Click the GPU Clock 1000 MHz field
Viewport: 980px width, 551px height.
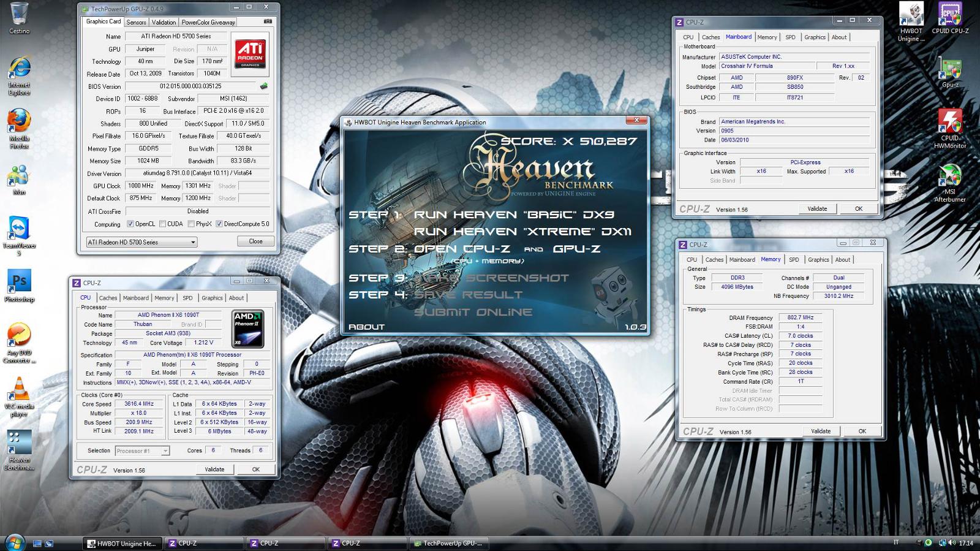click(140, 186)
